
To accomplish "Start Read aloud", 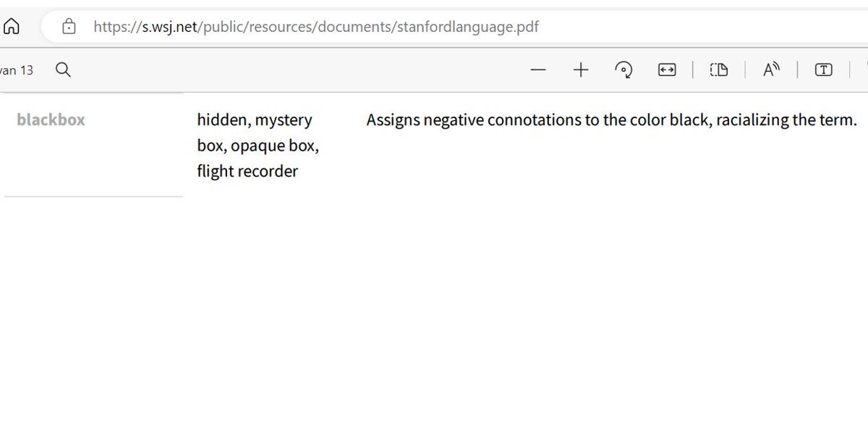I will pyautogui.click(x=772, y=69).
